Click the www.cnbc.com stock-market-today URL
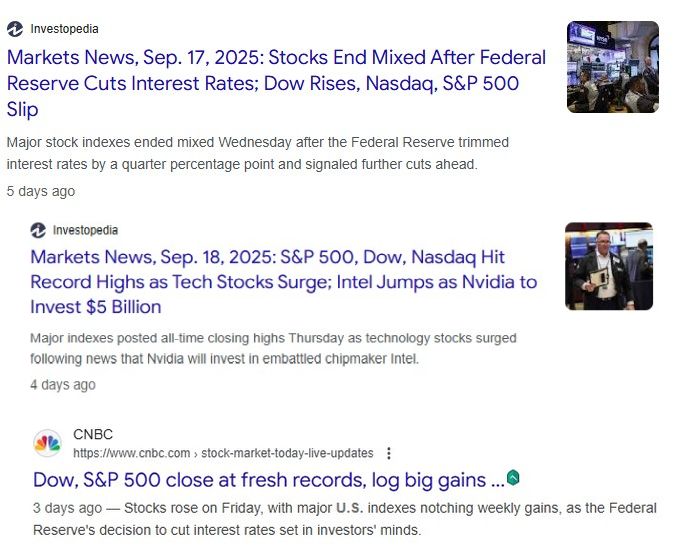696x556 pixels. (223, 453)
